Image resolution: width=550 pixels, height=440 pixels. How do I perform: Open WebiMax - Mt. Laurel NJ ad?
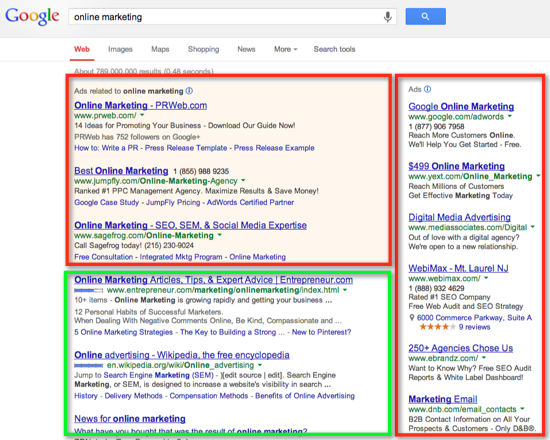click(458, 268)
